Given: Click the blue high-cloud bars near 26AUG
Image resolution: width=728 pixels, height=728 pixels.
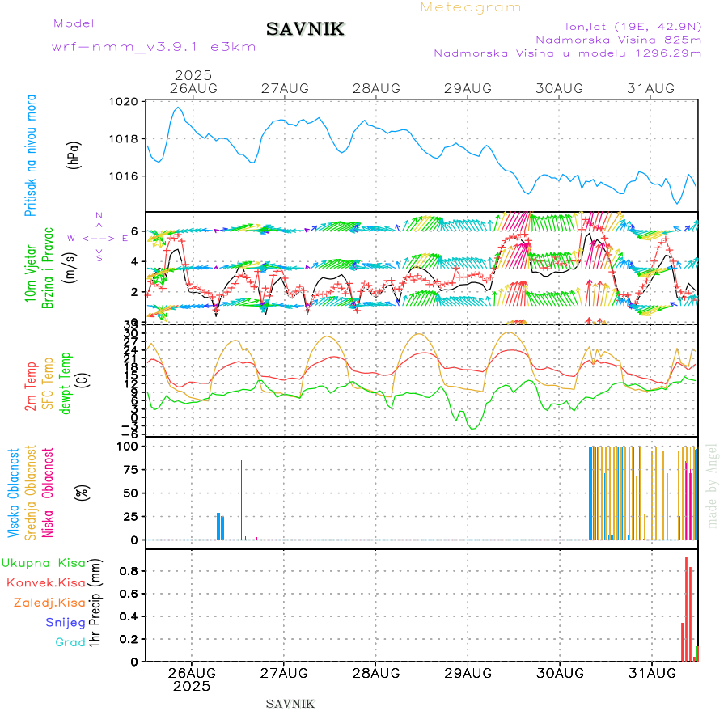Looking at the screenshot, I should point(220,526).
